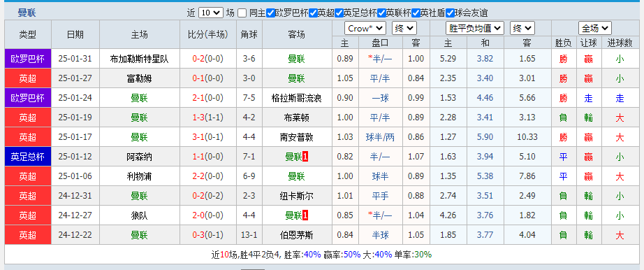Click 阿森纳 home team

(140, 157)
